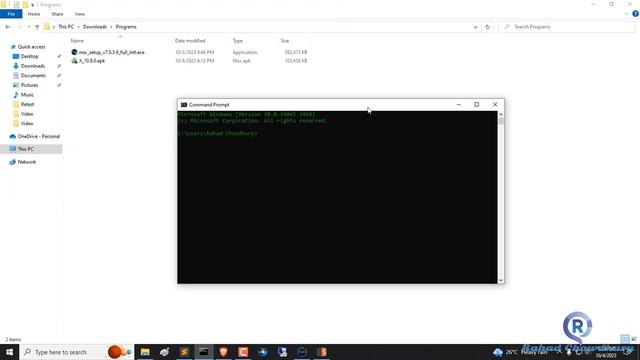Open Quick access in navigation pane
This screenshot has height=360, width=640.
(x=31, y=47)
